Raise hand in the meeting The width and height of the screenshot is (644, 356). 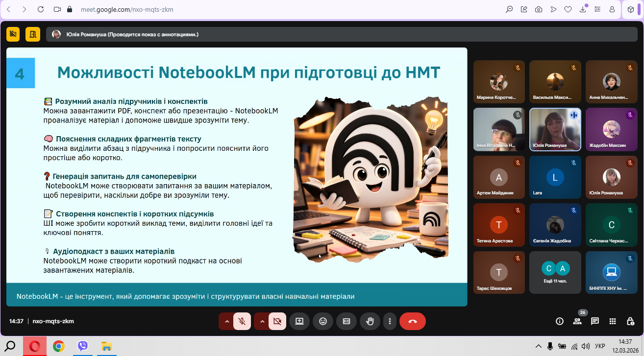pyautogui.click(x=370, y=321)
